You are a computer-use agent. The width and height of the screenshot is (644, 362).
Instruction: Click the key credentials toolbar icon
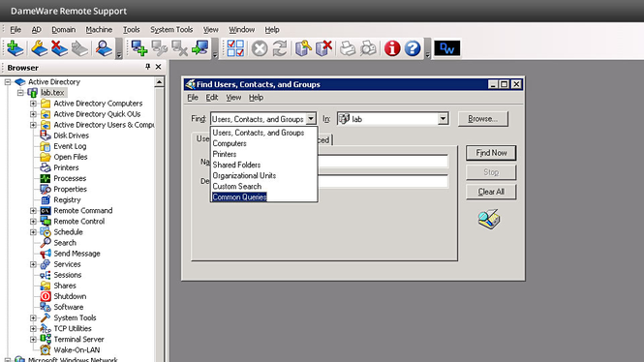pos(303,48)
